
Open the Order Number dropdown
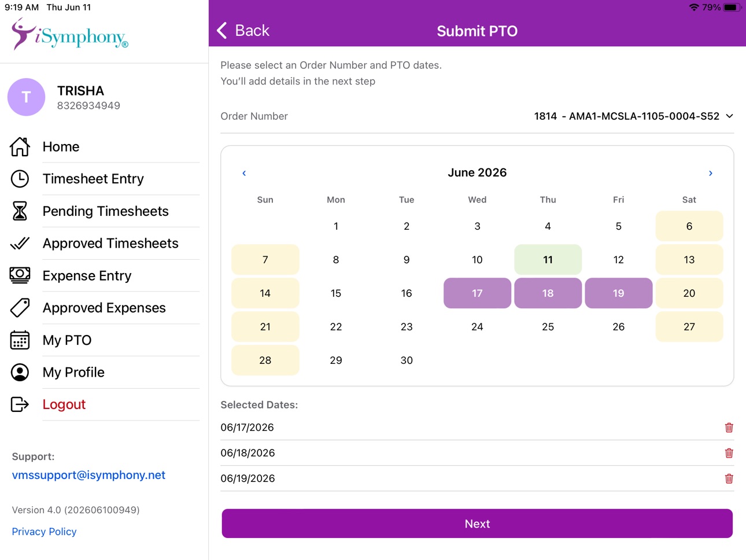point(634,116)
